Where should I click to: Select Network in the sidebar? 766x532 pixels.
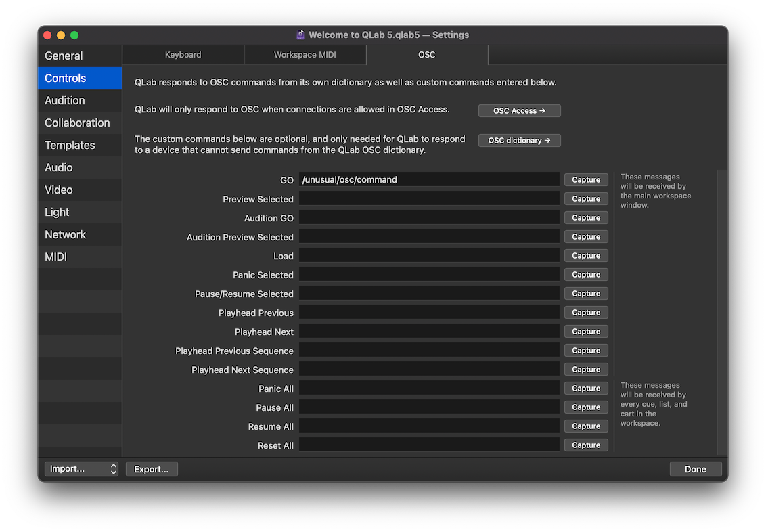coord(66,235)
